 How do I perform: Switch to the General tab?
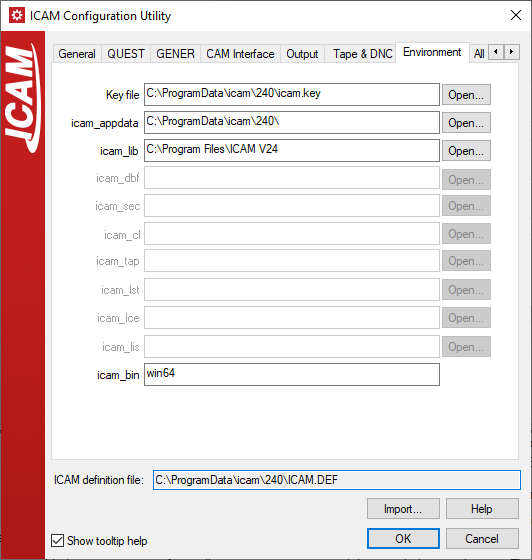[77, 54]
